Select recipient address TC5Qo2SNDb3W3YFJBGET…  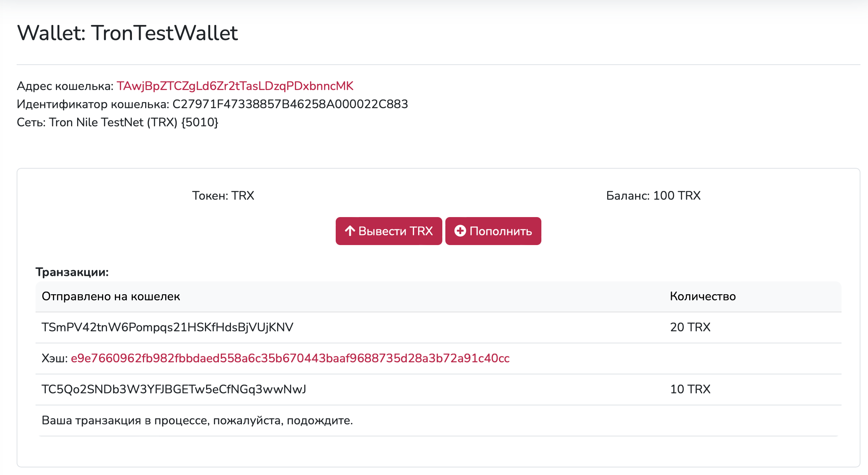pos(174,389)
